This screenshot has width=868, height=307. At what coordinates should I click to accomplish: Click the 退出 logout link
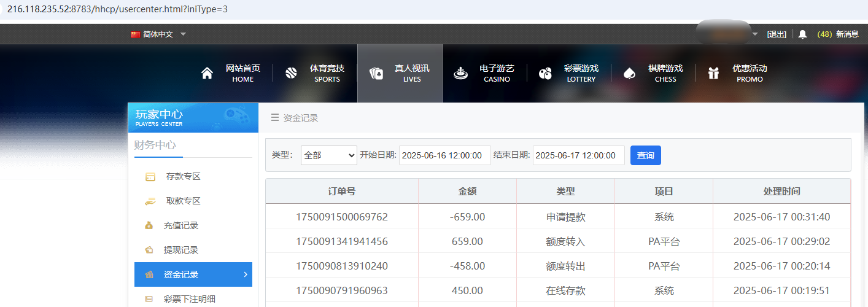tap(777, 34)
